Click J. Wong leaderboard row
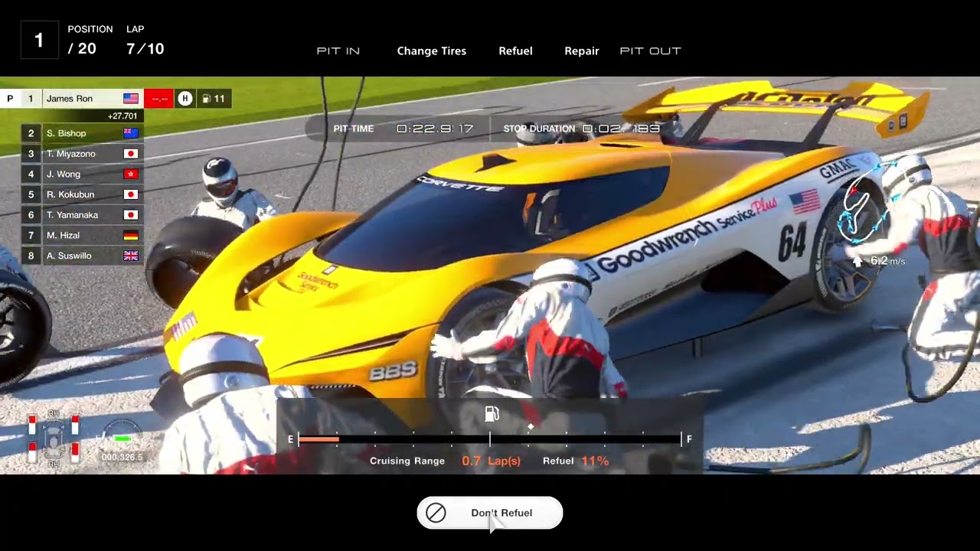The height and width of the screenshot is (551, 980). (81, 174)
